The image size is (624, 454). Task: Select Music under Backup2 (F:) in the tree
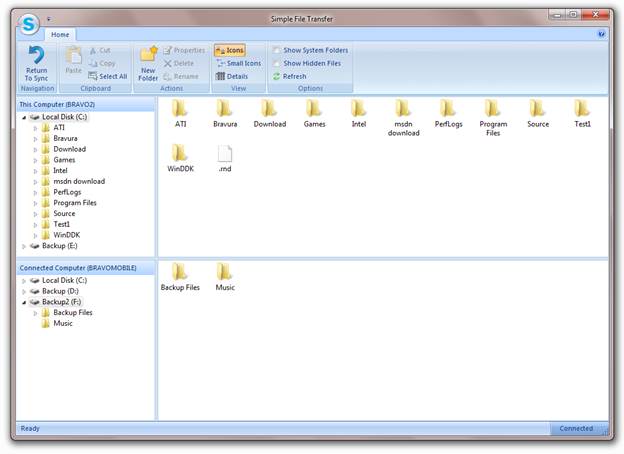click(63, 323)
